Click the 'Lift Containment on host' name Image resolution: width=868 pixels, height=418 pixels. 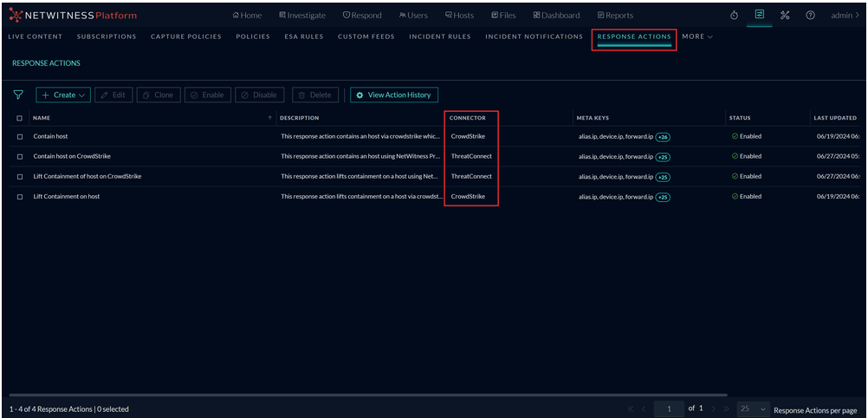pyautogui.click(x=67, y=197)
